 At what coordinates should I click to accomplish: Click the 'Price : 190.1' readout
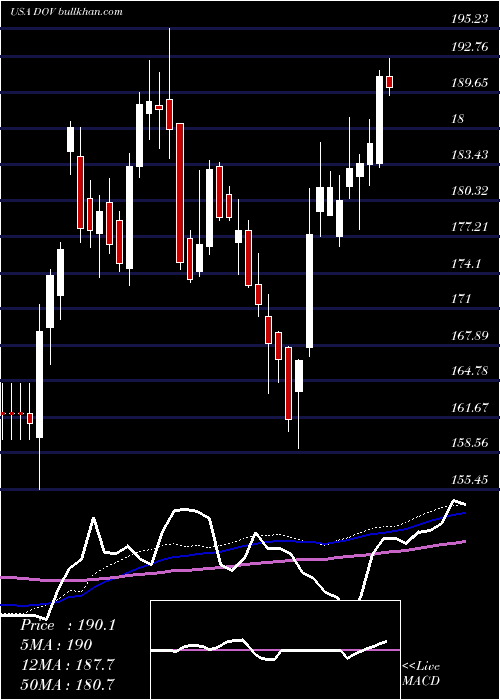(x=68, y=625)
